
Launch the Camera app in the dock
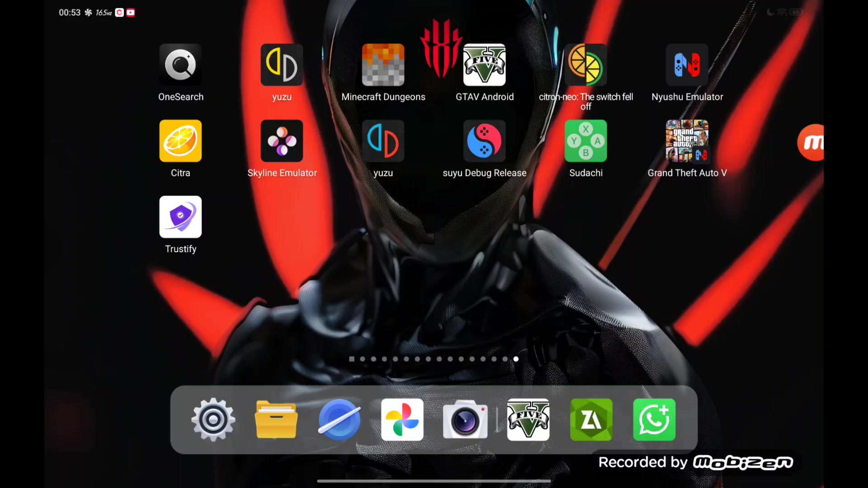pyautogui.click(x=465, y=420)
